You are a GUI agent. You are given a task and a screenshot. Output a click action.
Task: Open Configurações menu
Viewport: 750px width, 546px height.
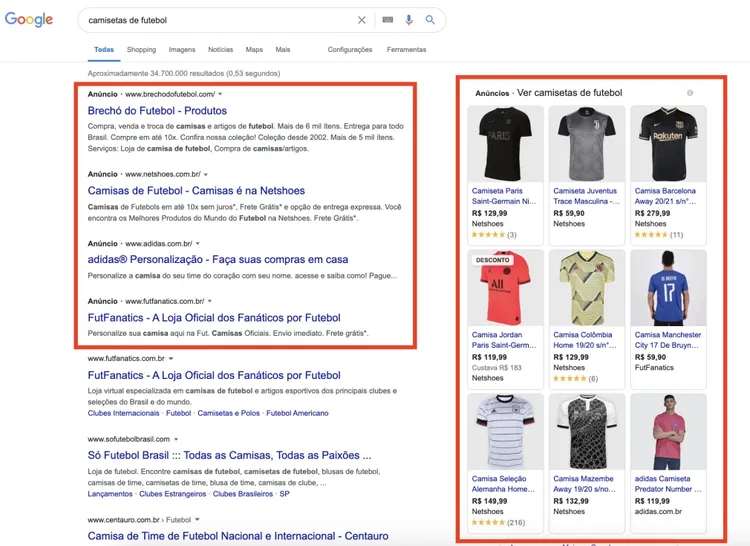click(x=350, y=50)
